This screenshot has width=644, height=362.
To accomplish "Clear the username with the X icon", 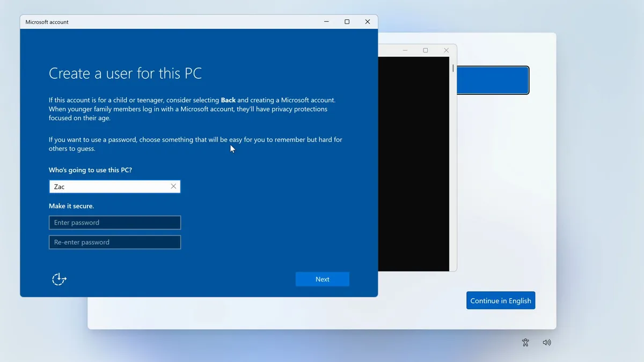I will tap(173, 186).
